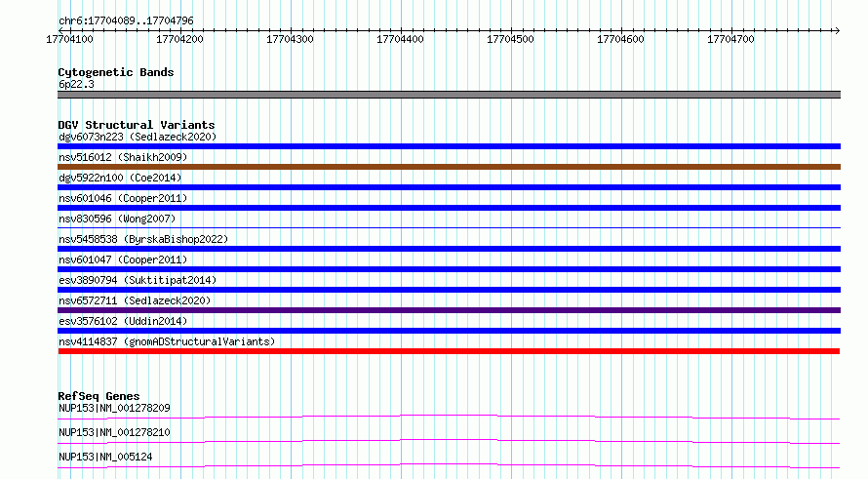Click the RefSeq Genes track title
The image size is (868, 479).
[x=99, y=396]
